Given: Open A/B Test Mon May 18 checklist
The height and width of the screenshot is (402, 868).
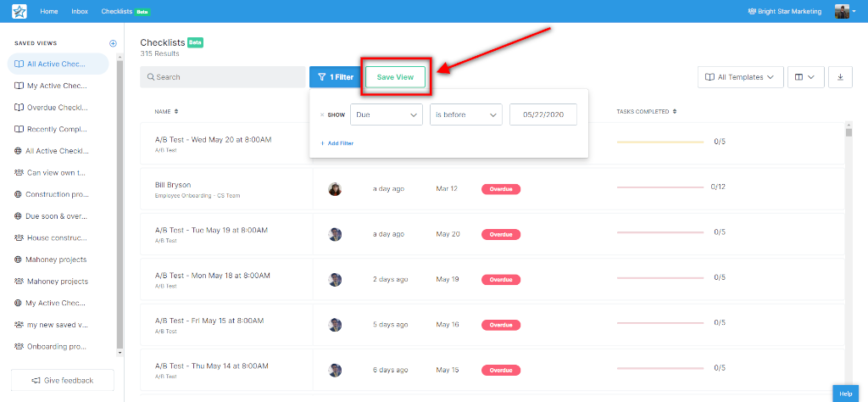Looking at the screenshot, I should pyautogui.click(x=212, y=275).
